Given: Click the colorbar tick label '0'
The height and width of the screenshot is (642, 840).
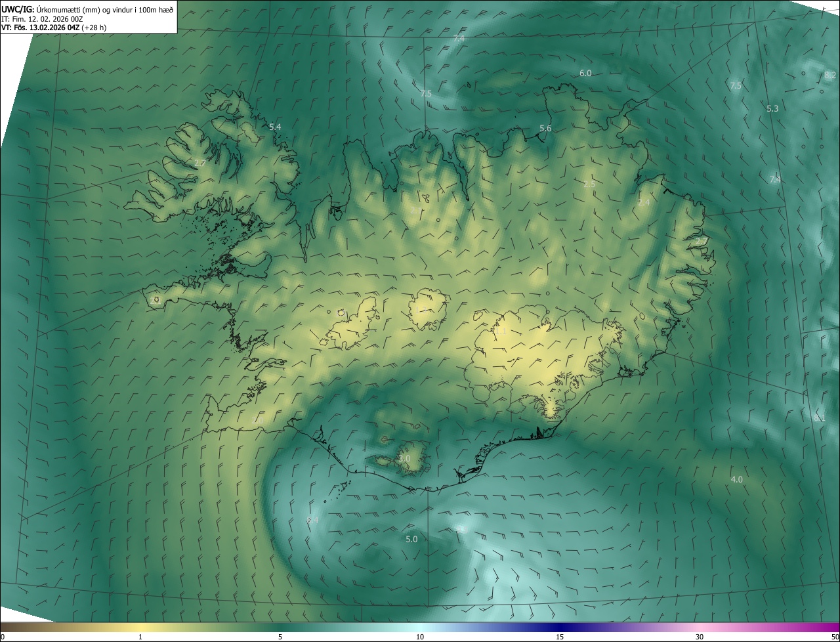Looking at the screenshot, I should tap(3, 637).
